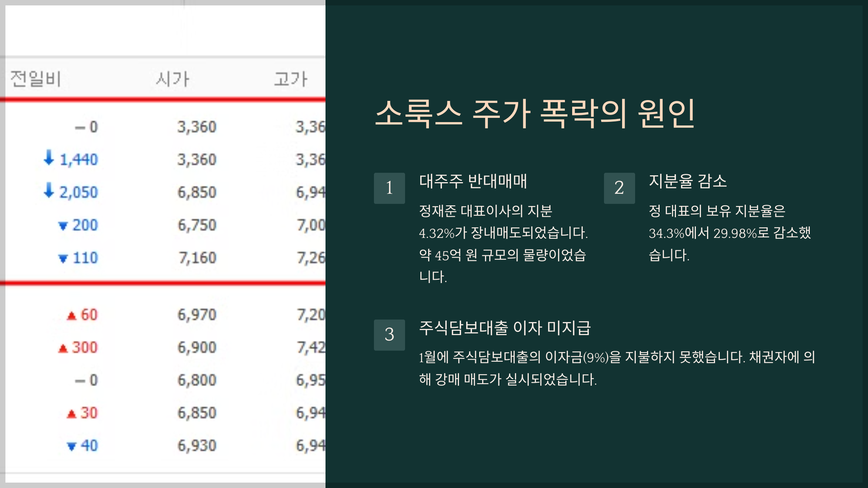Click the 전일비 value 200
The width and height of the screenshot is (868, 488).
pyautogui.click(x=85, y=225)
